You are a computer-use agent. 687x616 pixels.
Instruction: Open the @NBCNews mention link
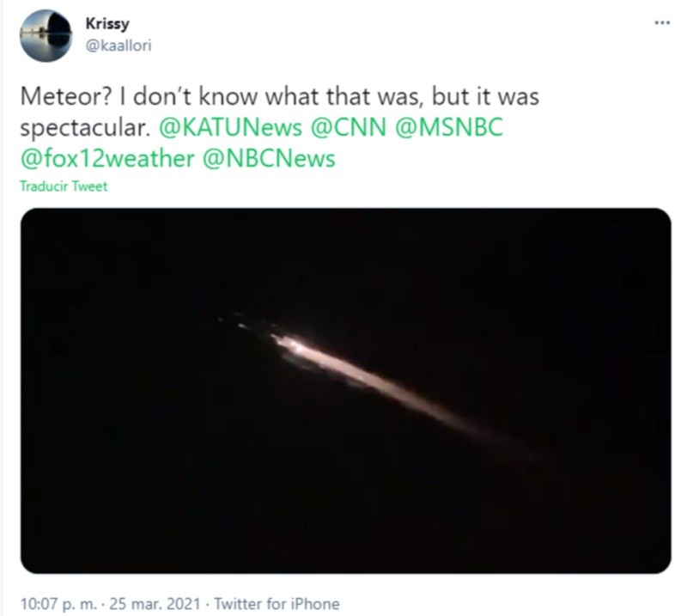(x=268, y=158)
